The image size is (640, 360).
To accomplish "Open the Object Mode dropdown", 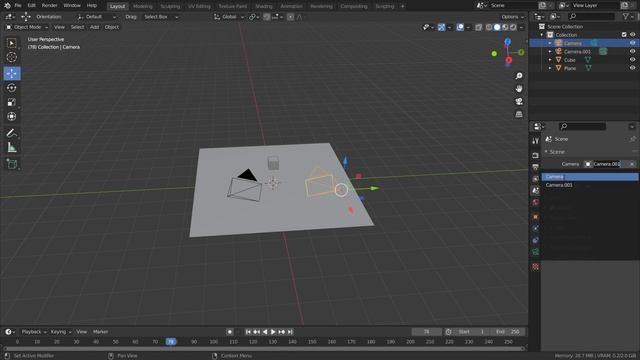I will coord(27,27).
